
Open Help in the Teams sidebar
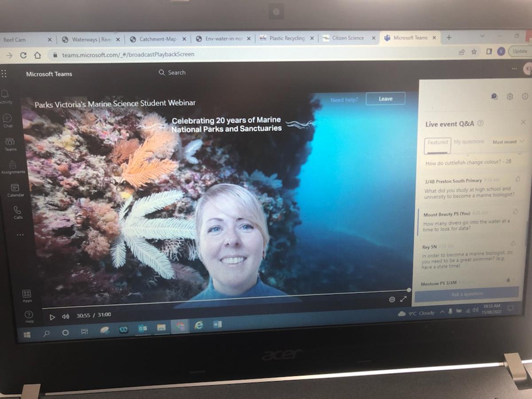[x=29, y=317]
